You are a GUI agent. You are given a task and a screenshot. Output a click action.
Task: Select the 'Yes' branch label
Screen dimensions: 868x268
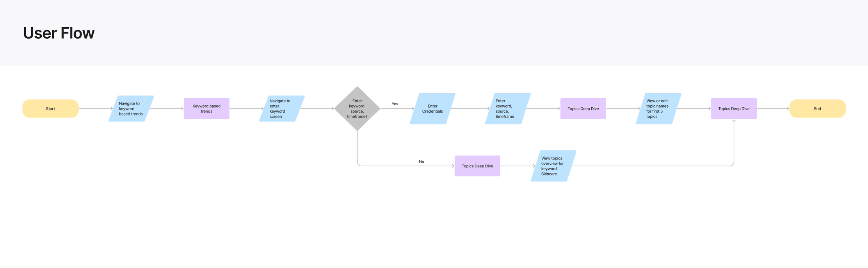click(395, 104)
